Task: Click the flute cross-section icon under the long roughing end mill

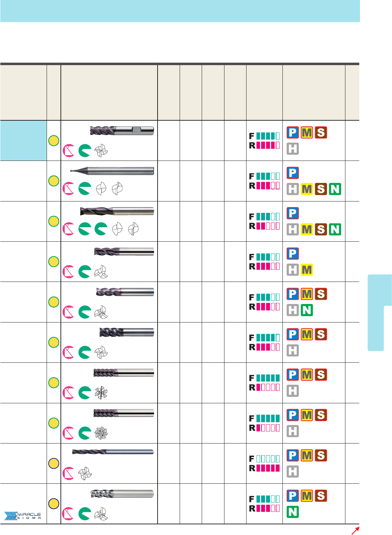Action: (85, 473)
